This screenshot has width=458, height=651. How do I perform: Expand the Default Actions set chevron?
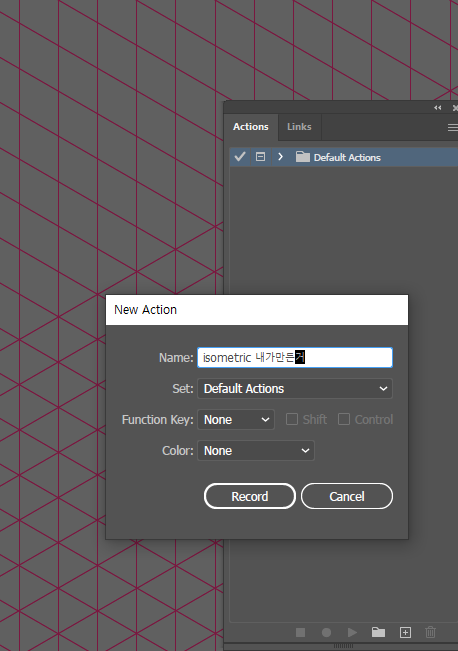click(281, 157)
